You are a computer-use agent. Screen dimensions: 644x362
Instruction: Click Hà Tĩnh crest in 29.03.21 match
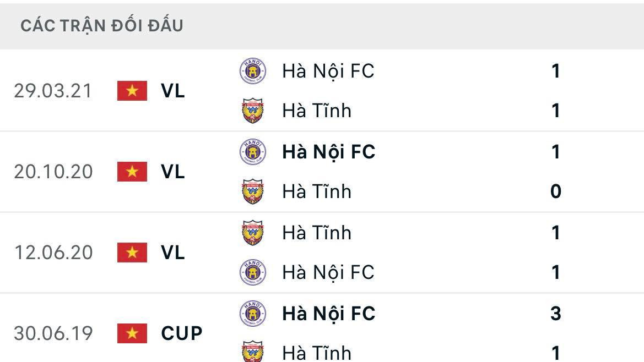(253, 111)
